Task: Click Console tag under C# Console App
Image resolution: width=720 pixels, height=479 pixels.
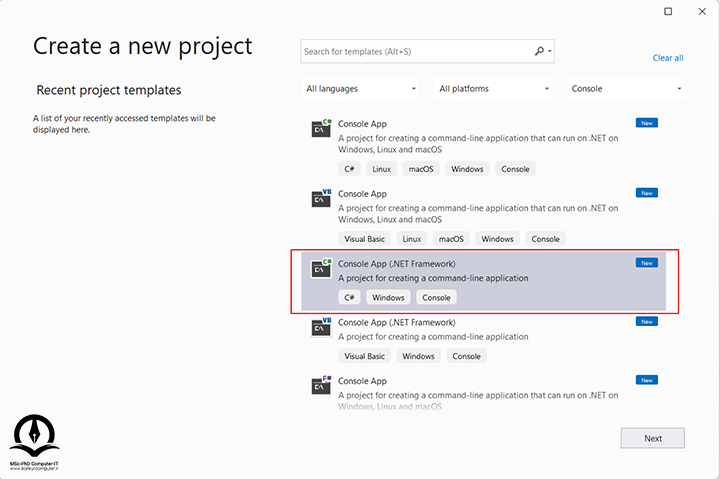Action: [515, 169]
